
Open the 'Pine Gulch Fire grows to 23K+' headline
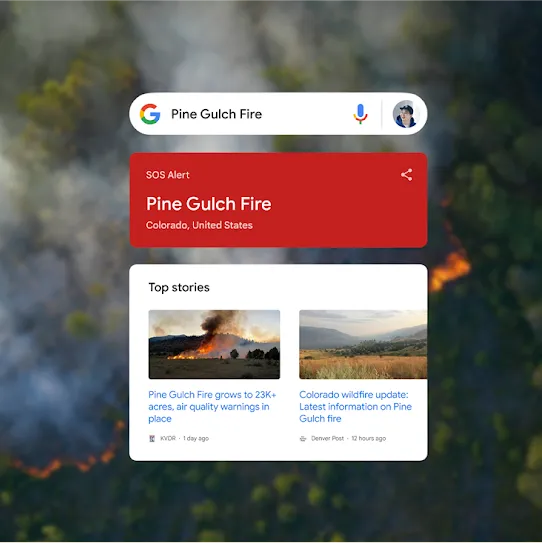pyautogui.click(x=212, y=407)
